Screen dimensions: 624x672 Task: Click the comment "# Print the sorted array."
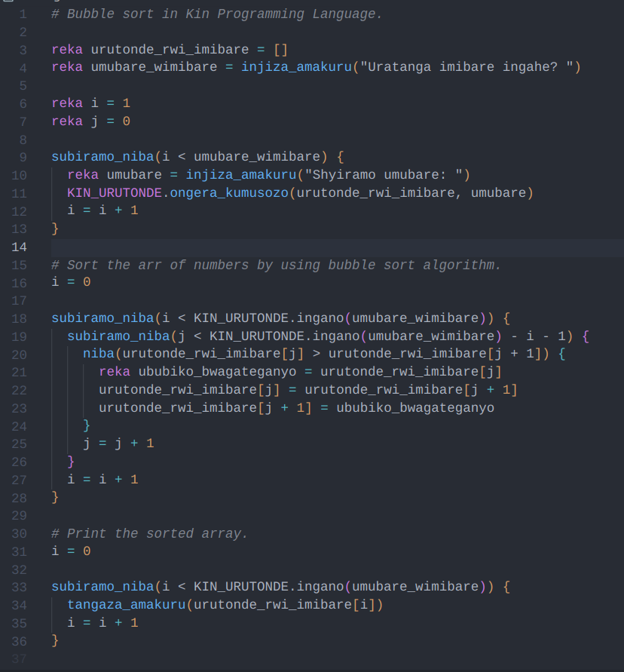(x=149, y=533)
